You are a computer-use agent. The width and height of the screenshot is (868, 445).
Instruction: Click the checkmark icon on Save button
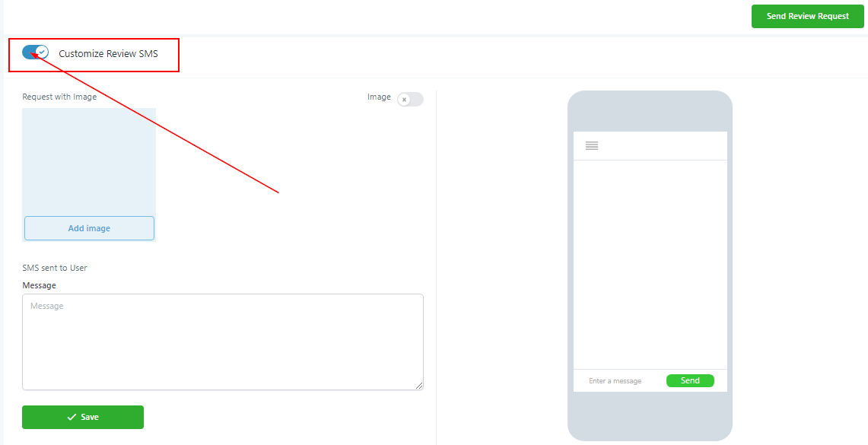pos(72,418)
